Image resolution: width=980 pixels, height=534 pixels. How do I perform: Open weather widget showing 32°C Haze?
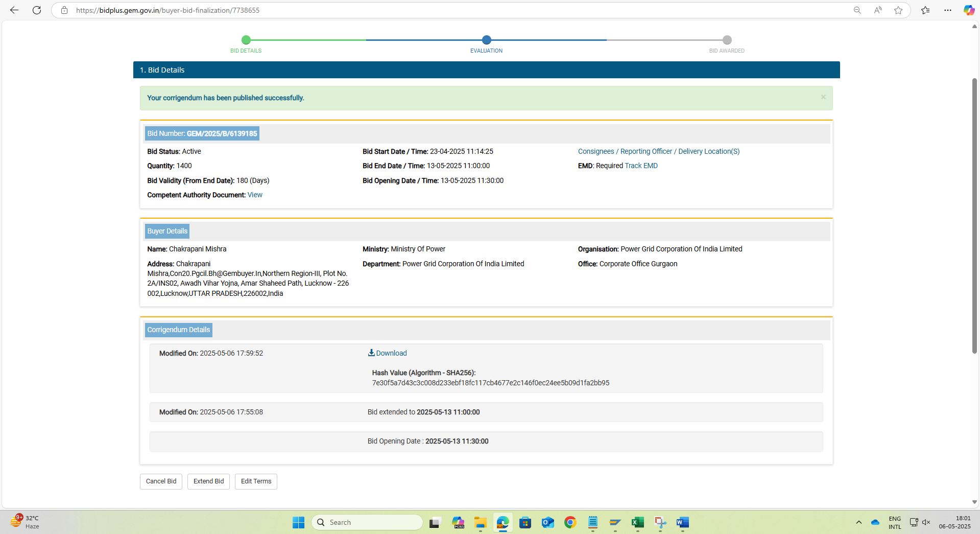25,522
